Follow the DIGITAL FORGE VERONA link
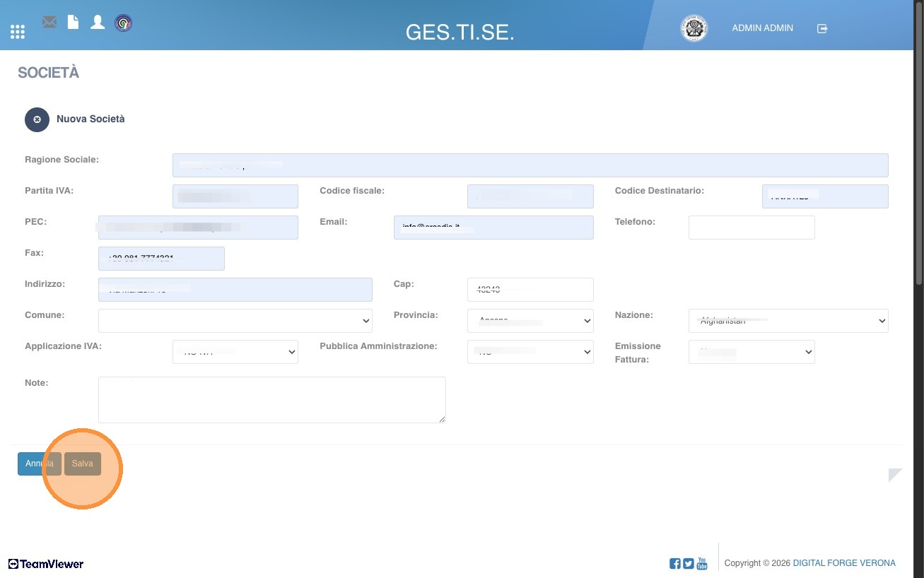 (844, 563)
